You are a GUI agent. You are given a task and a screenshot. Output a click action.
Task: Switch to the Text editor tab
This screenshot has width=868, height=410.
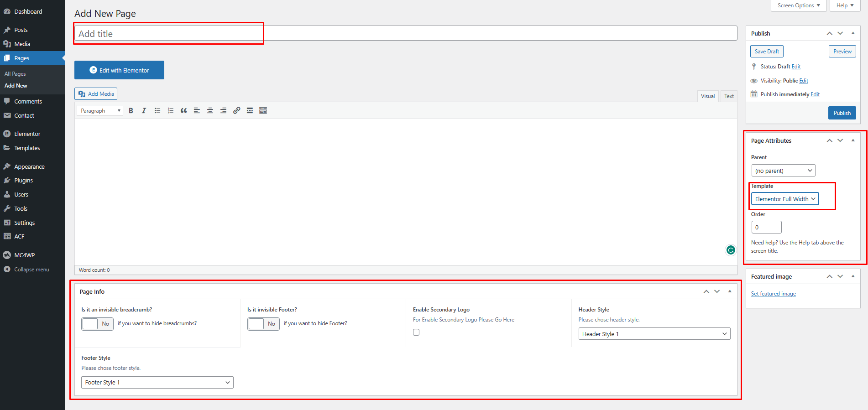729,96
